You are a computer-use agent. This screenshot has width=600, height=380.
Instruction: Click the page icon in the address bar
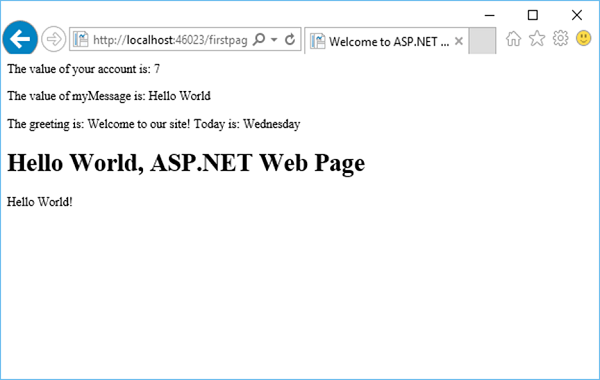(x=81, y=39)
